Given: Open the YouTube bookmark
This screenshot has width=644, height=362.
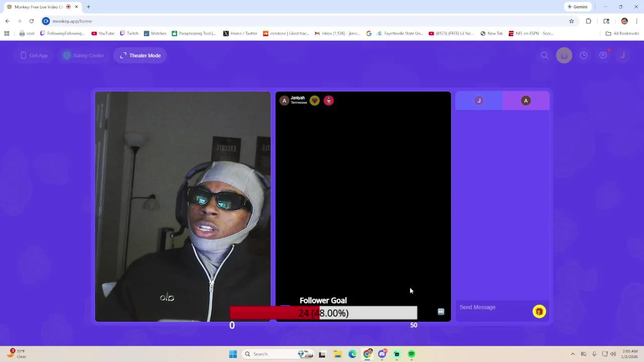Looking at the screenshot, I should point(103,34).
